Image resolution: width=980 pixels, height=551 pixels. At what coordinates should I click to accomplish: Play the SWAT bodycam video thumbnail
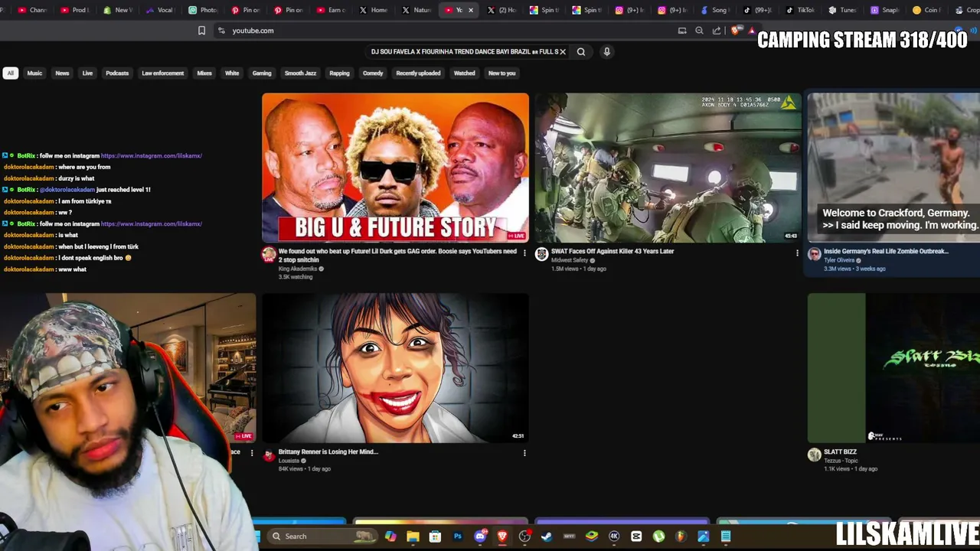pyautogui.click(x=668, y=168)
